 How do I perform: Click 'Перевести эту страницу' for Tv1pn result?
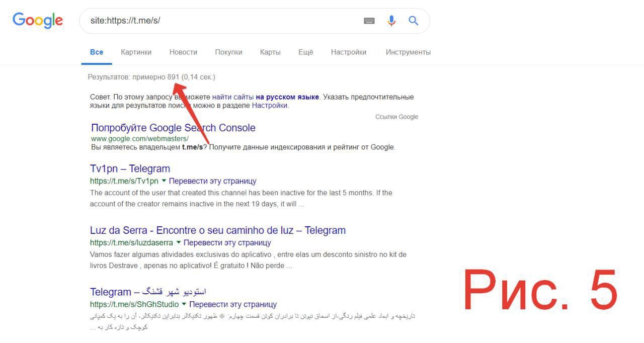213,181
